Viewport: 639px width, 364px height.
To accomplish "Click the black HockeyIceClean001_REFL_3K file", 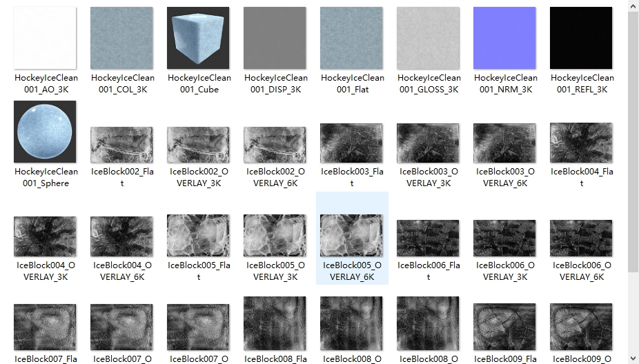I will [582, 38].
